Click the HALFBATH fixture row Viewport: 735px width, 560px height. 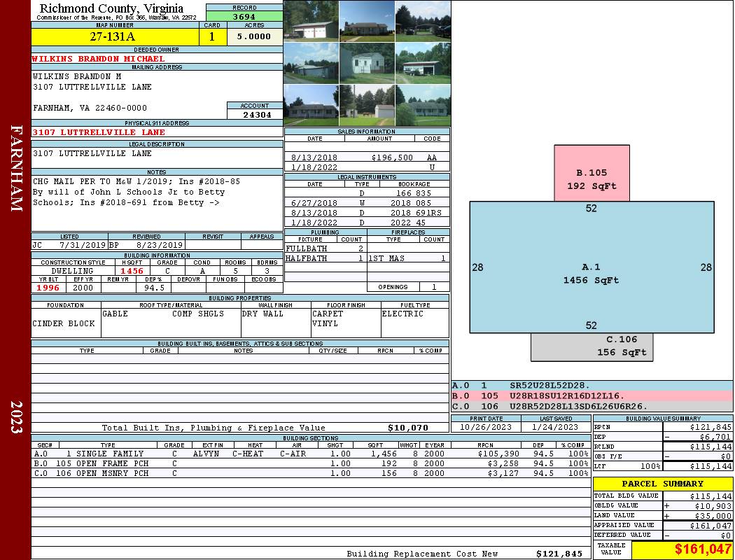325,258
